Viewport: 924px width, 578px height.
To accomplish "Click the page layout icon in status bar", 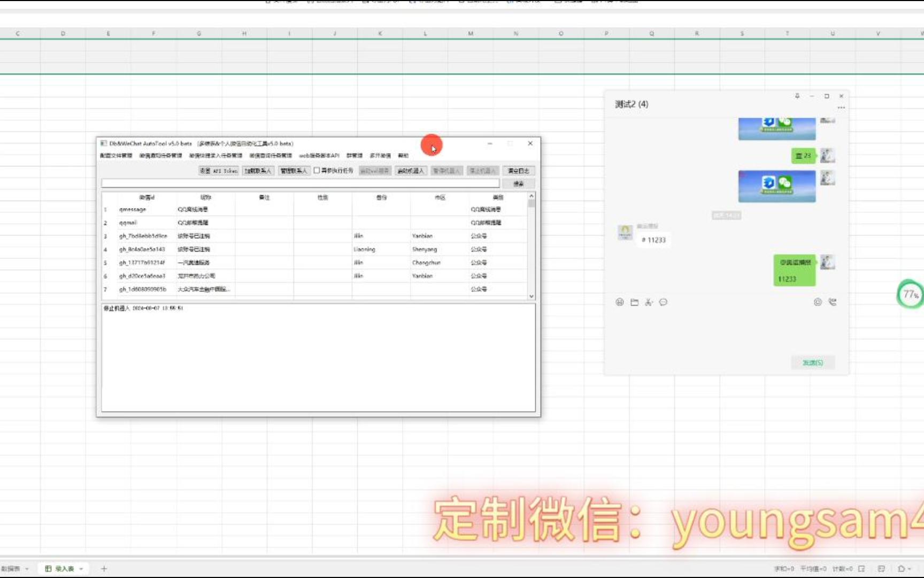I will pyautogui.click(x=881, y=568).
